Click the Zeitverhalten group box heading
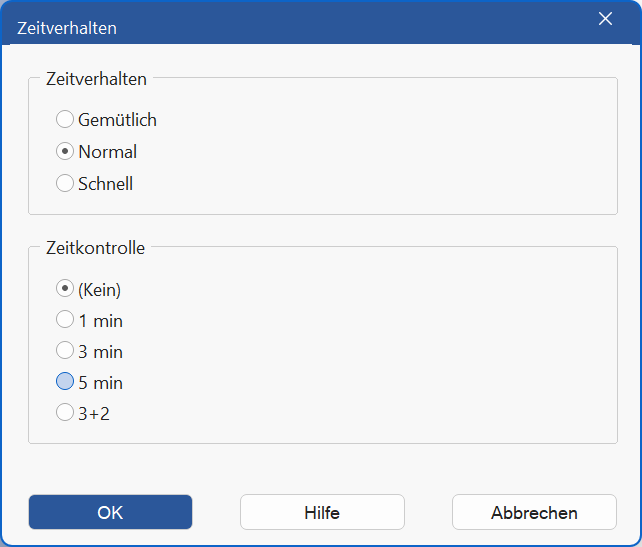This screenshot has height=547, width=642. coord(96,79)
